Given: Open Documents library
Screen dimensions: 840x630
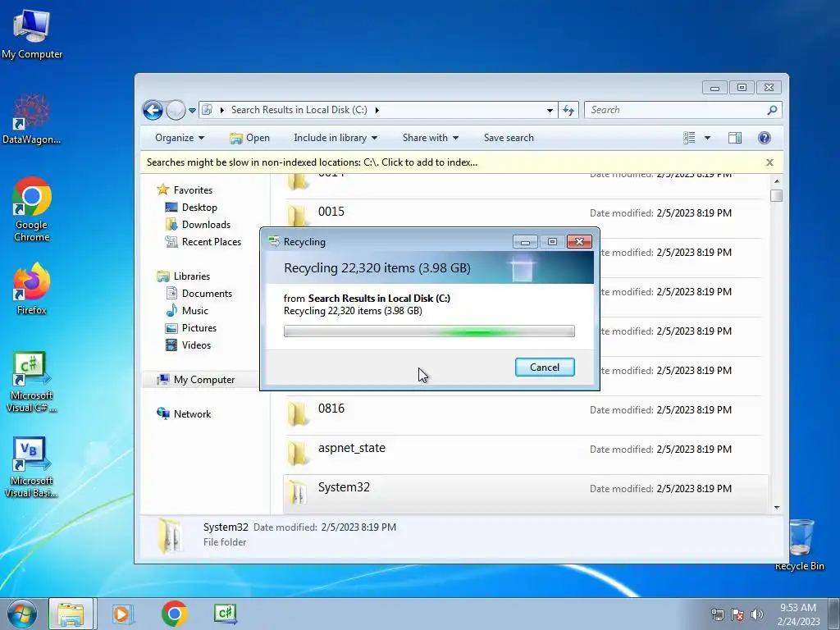Looking at the screenshot, I should pyautogui.click(x=199, y=294).
